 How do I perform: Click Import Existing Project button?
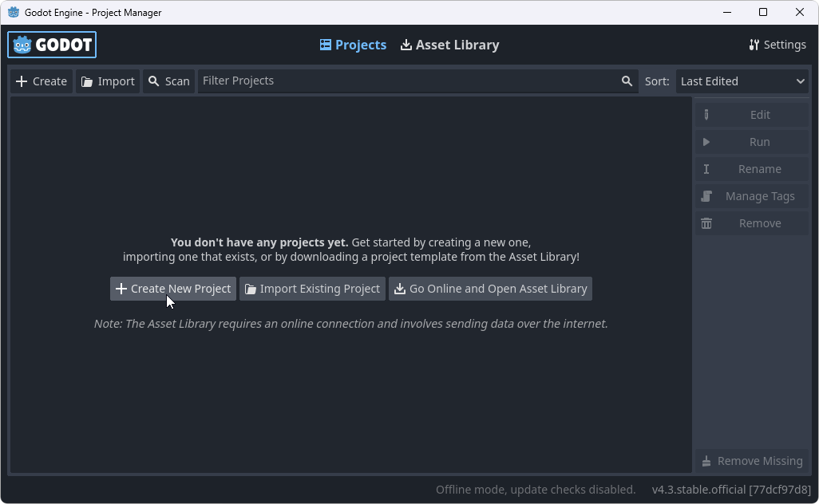click(312, 289)
